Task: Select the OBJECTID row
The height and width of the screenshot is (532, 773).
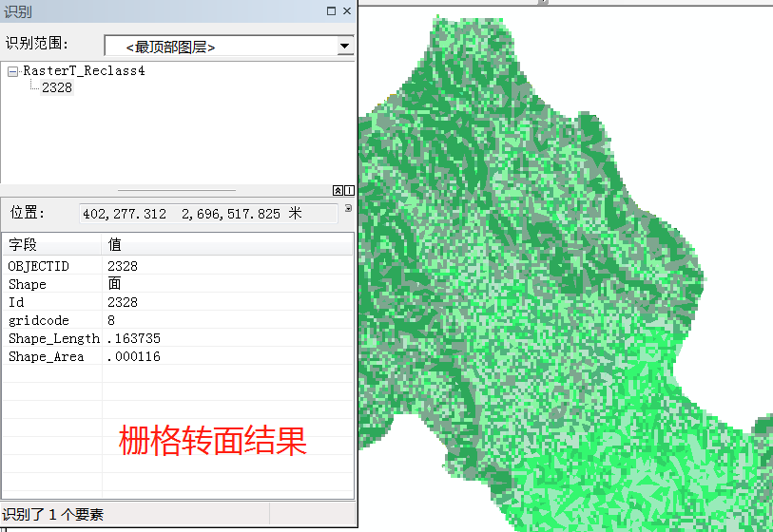Action: tap(52, 266)
